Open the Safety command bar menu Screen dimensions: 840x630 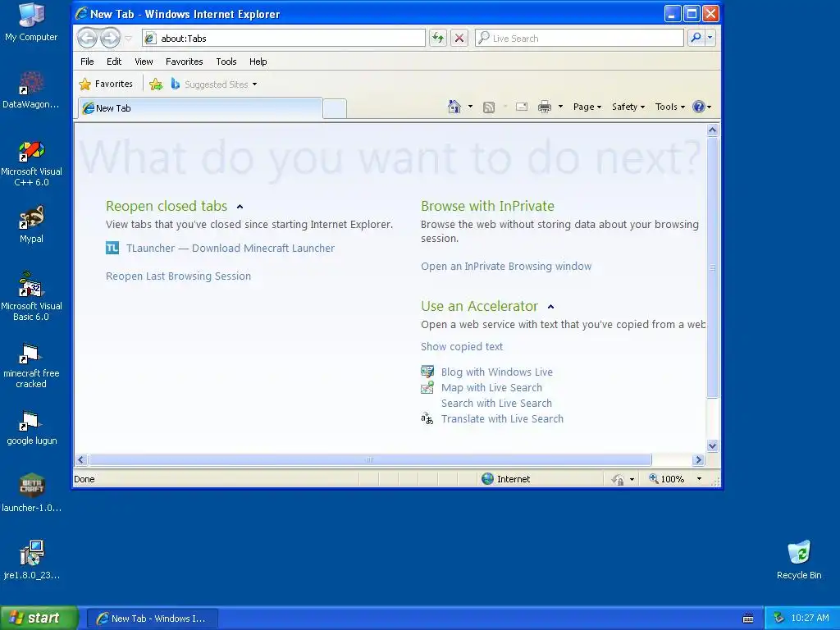(628, 107)
